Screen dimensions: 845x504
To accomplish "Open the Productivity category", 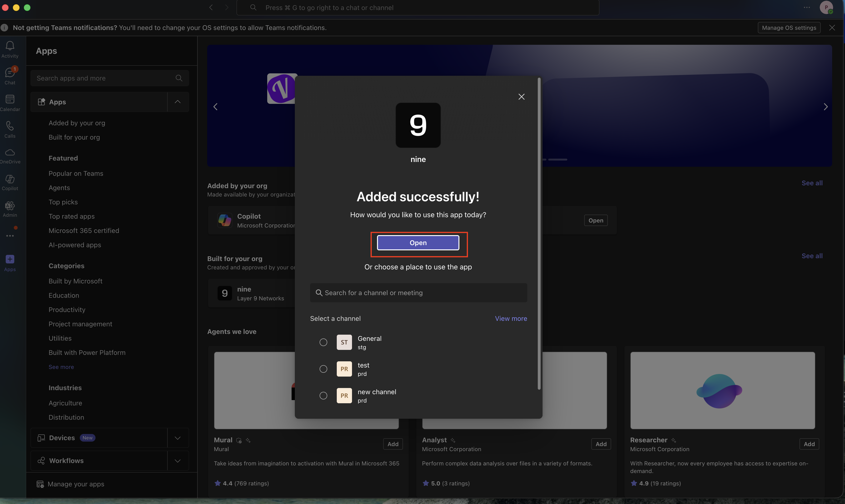I will click(x=67, y=310).
